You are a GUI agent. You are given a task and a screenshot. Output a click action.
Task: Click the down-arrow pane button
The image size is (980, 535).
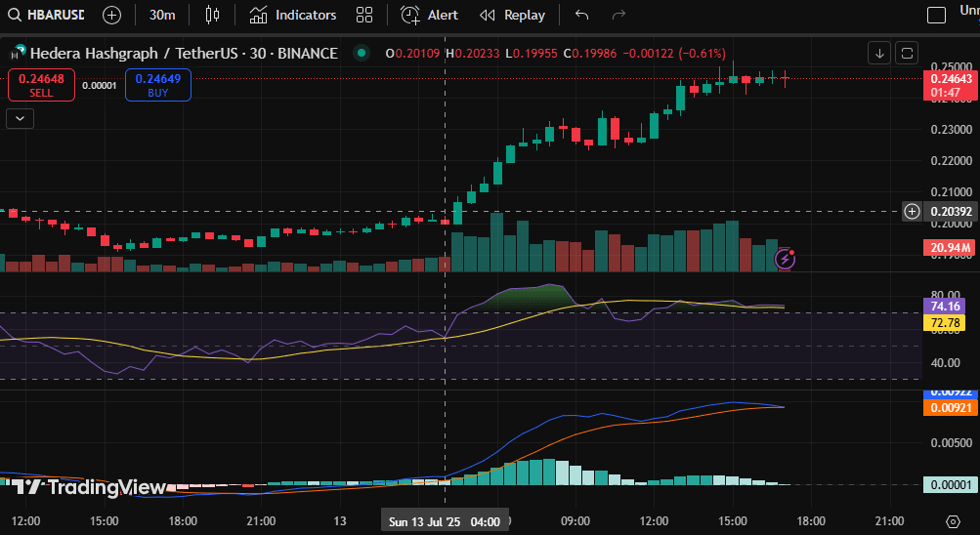[879, 53]
